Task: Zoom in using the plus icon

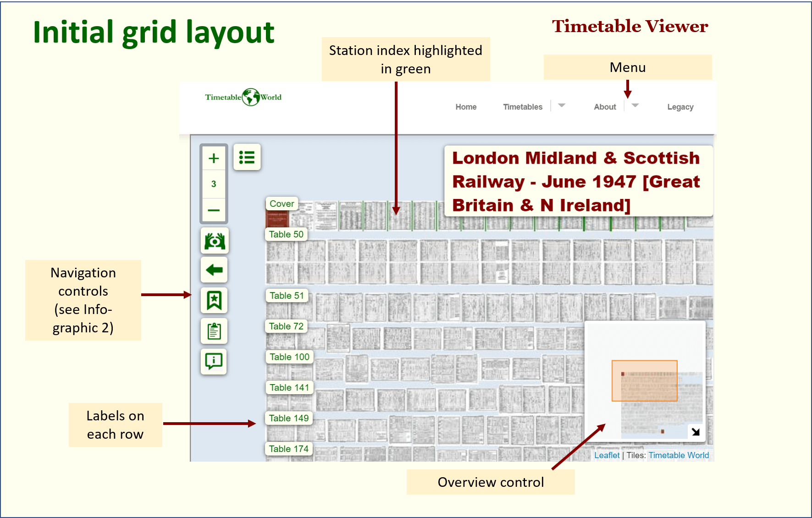Action: point(214,158)
